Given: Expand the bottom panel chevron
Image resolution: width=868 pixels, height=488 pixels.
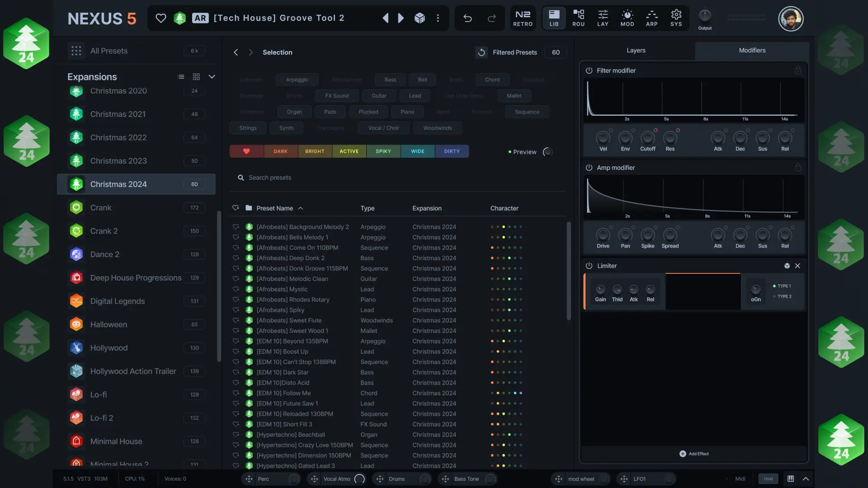Looking at the screenshot, I should (x=806, y=479).
